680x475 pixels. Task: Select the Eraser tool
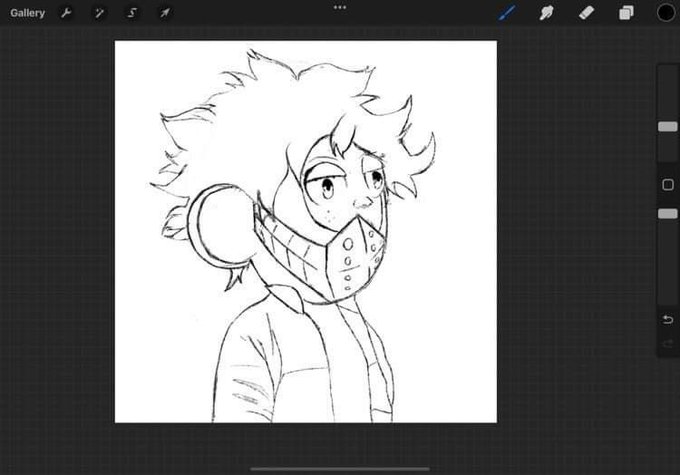(586, 13)
